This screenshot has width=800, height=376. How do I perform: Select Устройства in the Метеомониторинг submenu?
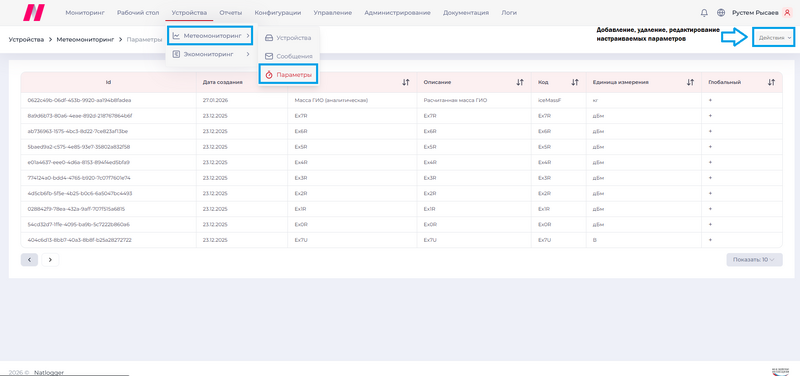[288, 38]
